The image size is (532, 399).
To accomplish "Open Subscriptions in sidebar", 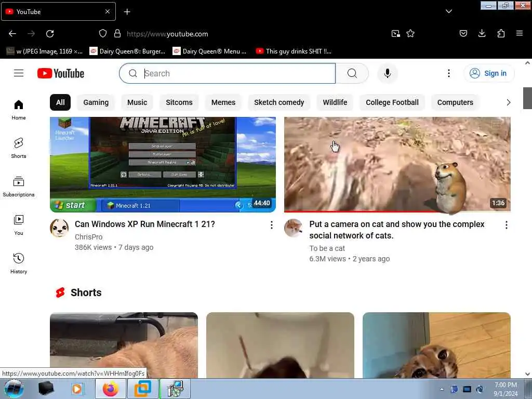I will click(19, 187).
